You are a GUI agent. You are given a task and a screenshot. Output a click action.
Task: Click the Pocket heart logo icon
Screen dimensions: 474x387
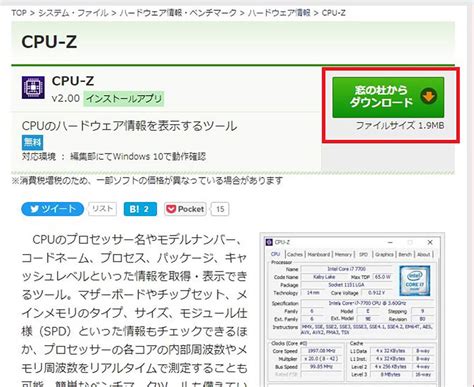point(171,209)
